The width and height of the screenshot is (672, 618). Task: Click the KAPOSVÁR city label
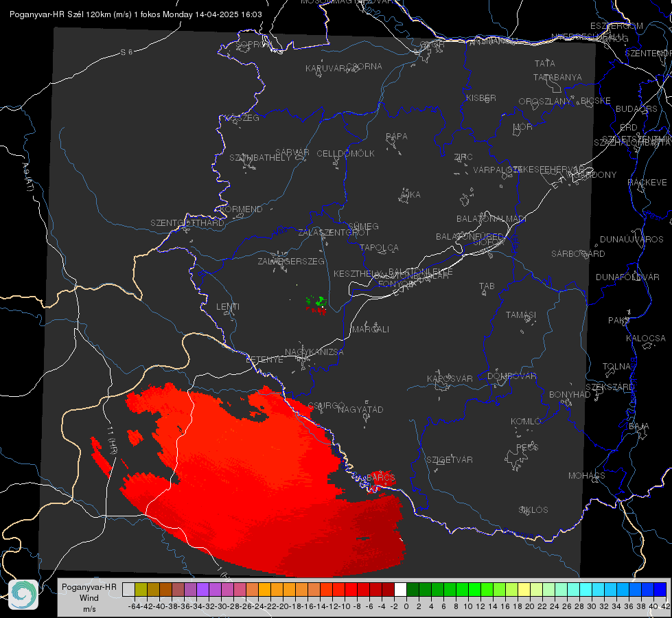pyautogui.click(x=450, y=378)
